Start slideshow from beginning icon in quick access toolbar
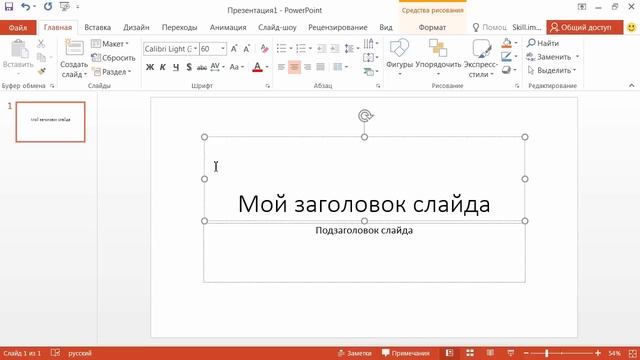 coord(64,7)
